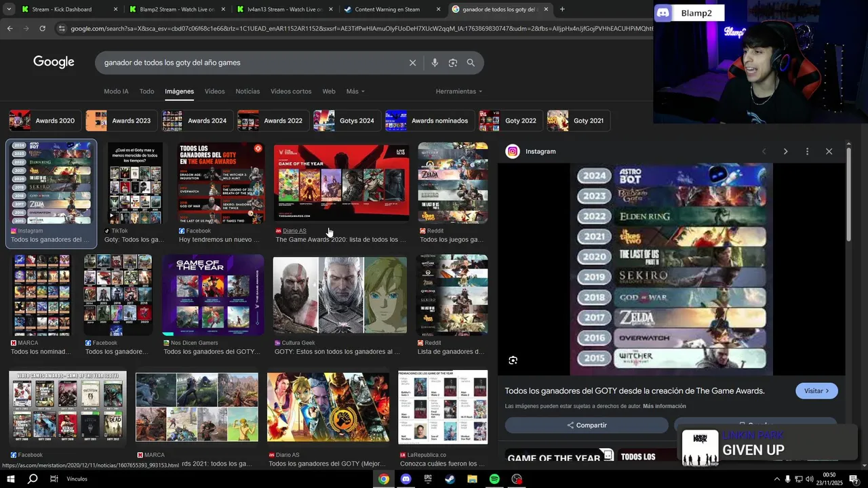Open Facebook 'Hoy tendremos un nuevo' thumbnail
The width and height of the screenshot is (868, 488).
pyautogui.click(x=221, y=183)
